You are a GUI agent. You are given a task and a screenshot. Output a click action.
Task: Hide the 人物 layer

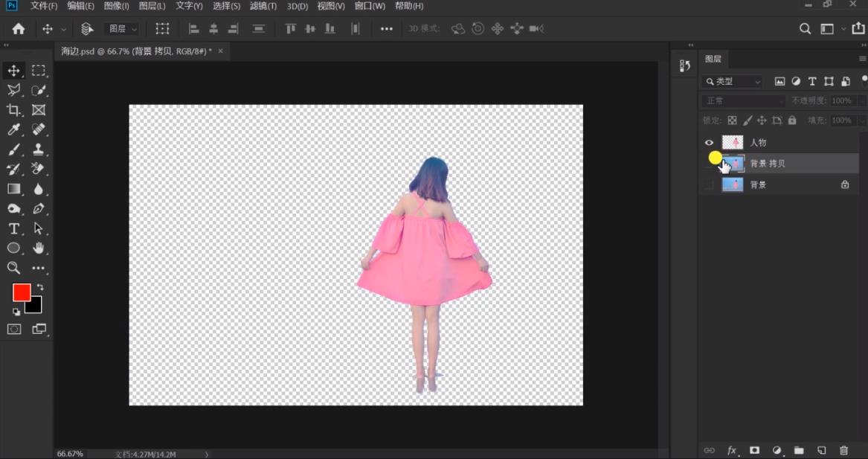(709, 142)
